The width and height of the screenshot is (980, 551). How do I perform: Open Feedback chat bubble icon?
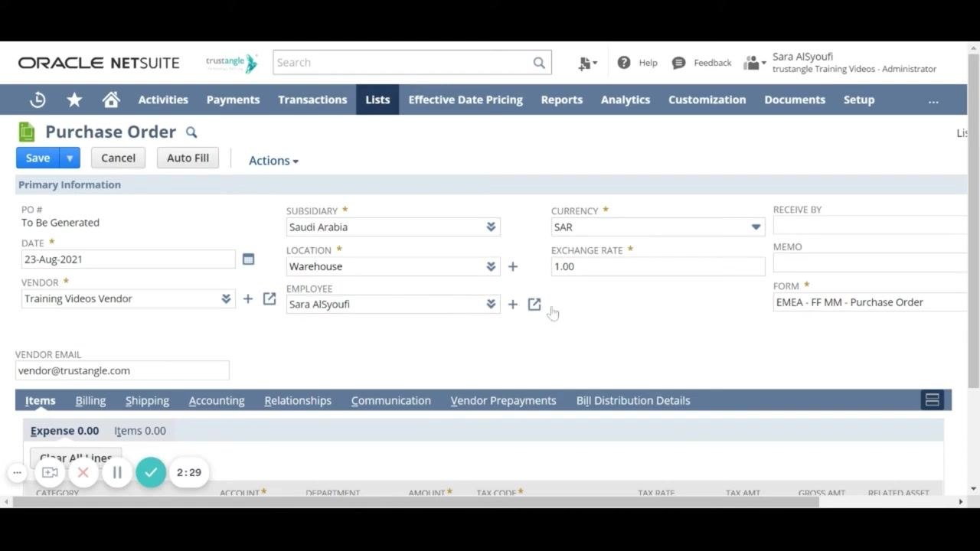click(678, 63)
